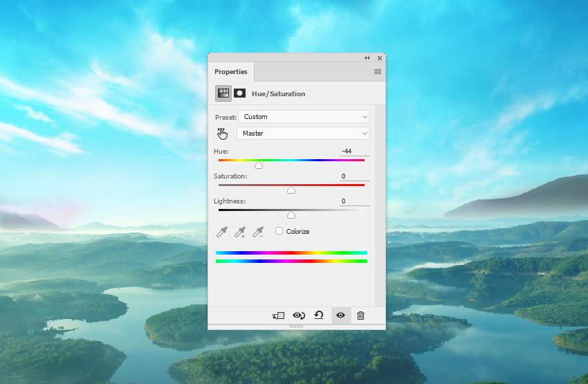
Task: Open the Master channel dropdown
Action: (x=303, y=133)
